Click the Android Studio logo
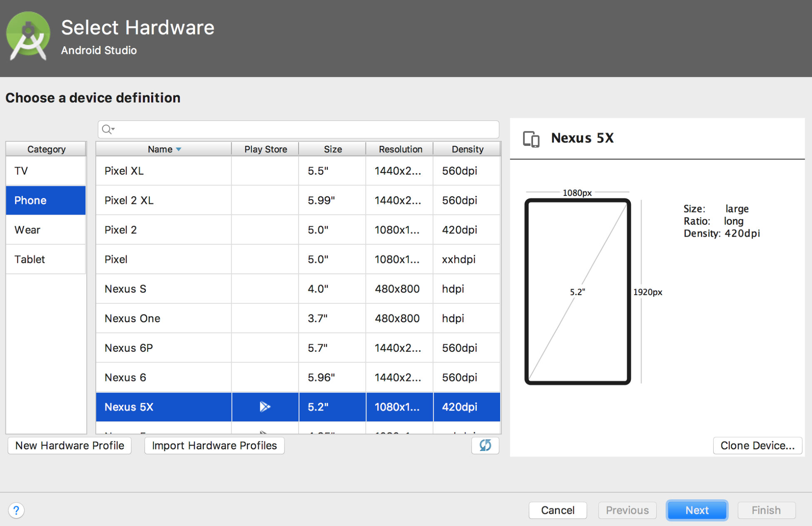Viewport: 812px width, 526px height. 28,36
